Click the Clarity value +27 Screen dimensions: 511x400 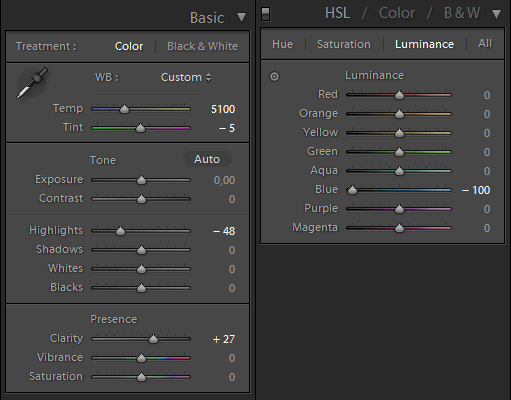click(224, 339)
